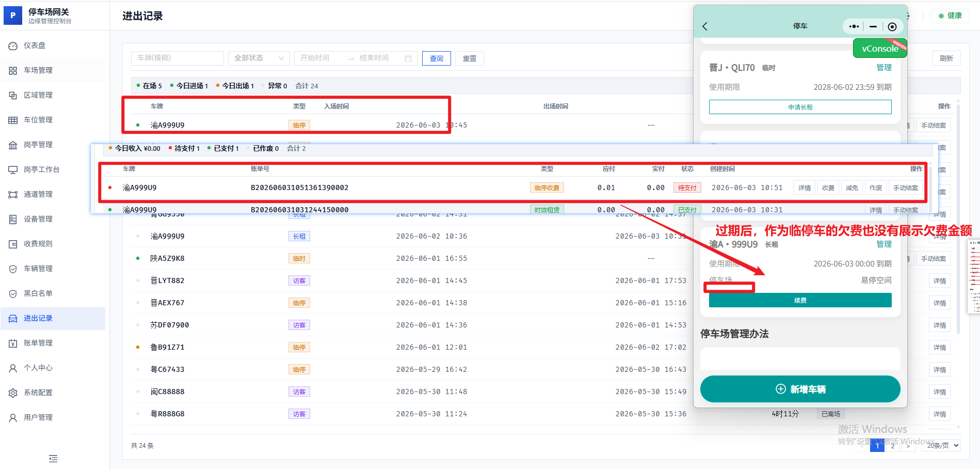The image size is (980, 469).
Task: Click the 今日进场 1 summary stat
Action: [189, 86]
